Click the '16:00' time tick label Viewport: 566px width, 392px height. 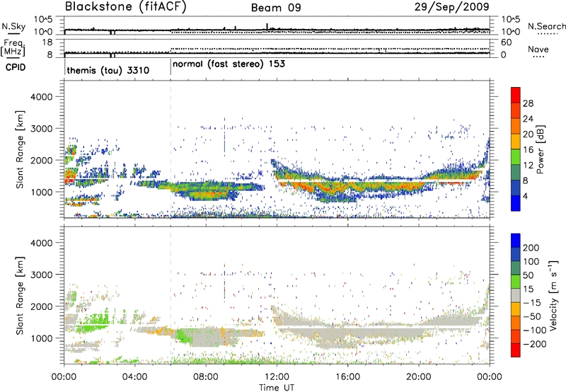point(347,377)
